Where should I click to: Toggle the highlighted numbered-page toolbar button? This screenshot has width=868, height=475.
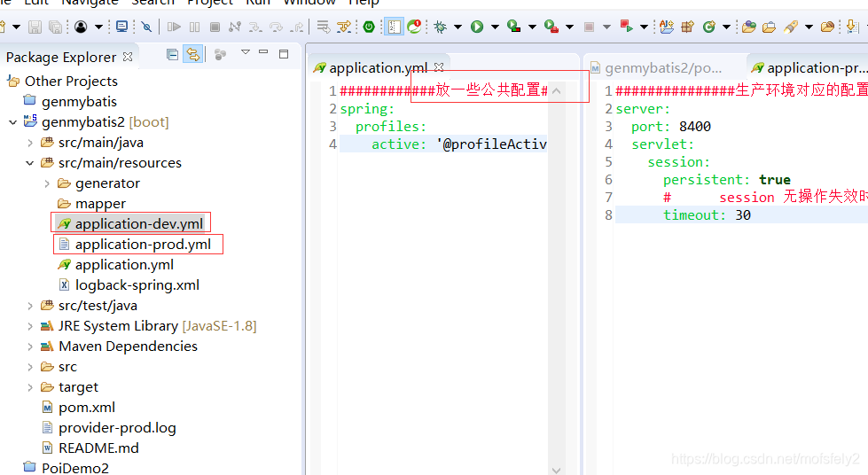(x=394, y=27)
